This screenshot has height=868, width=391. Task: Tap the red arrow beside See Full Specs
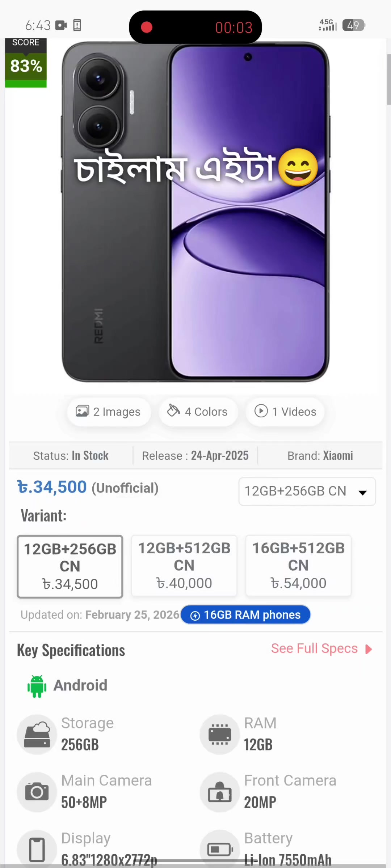[369, 649]
